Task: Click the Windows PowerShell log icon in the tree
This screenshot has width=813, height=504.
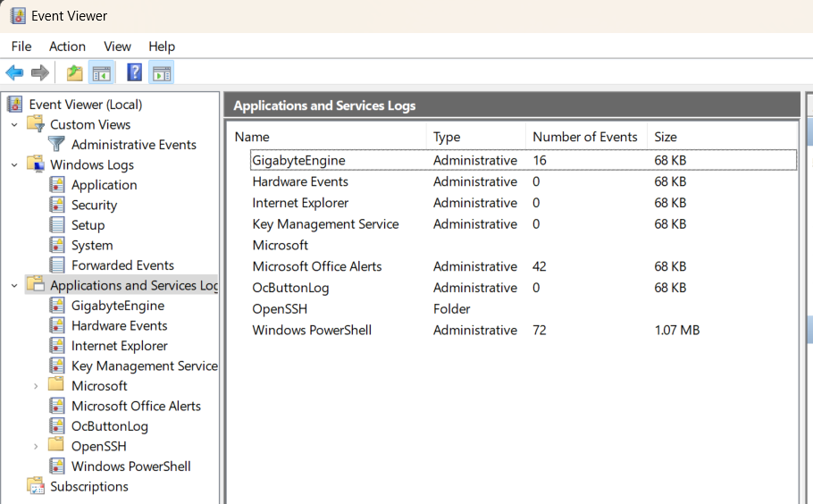Action: 57,466
